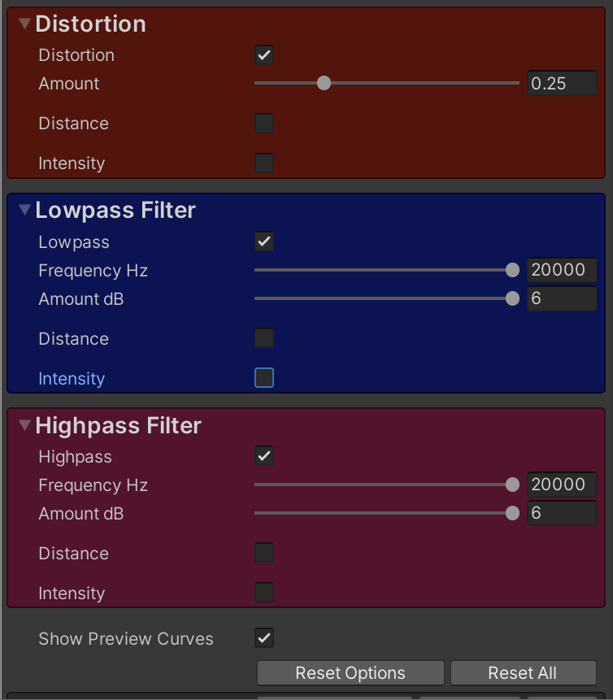Click the Reset All button
Screen dimensions: 613x700
coord(522,673)
